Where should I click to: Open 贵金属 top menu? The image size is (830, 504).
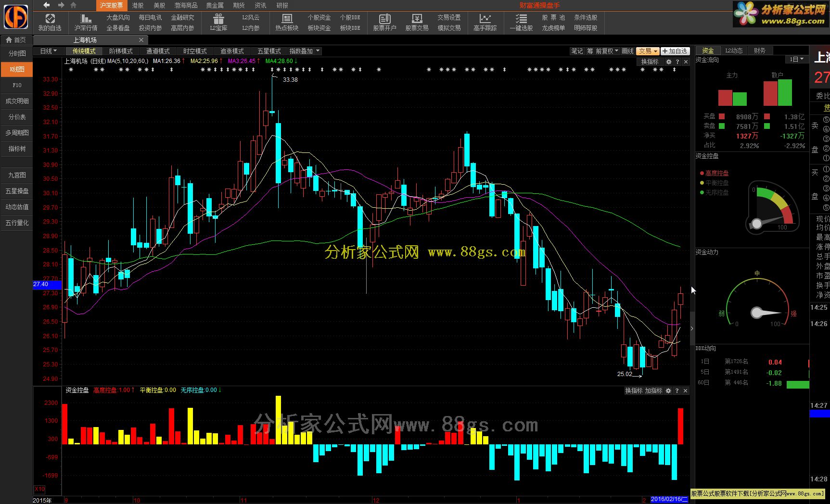tap(215, 5)
